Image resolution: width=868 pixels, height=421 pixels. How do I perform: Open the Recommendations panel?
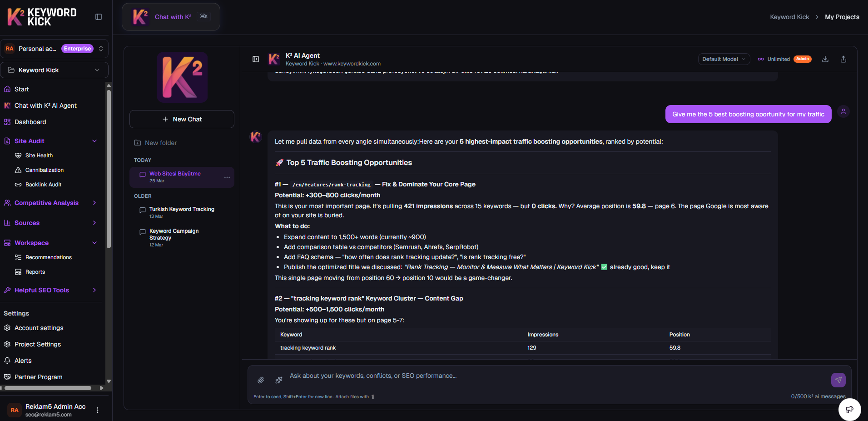49,257
